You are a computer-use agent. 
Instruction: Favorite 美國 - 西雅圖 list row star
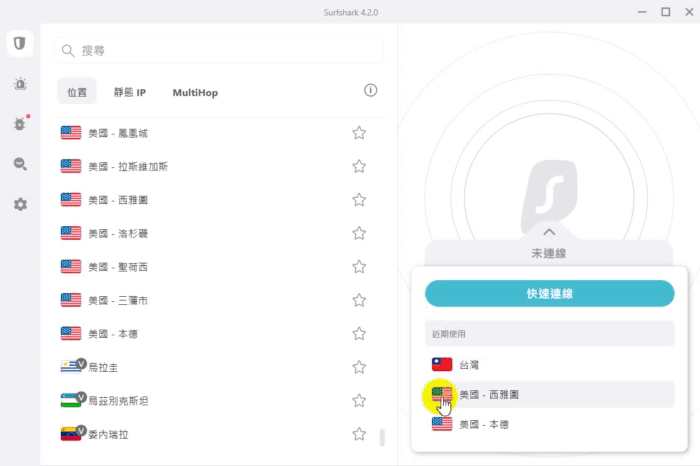point(359,200)
